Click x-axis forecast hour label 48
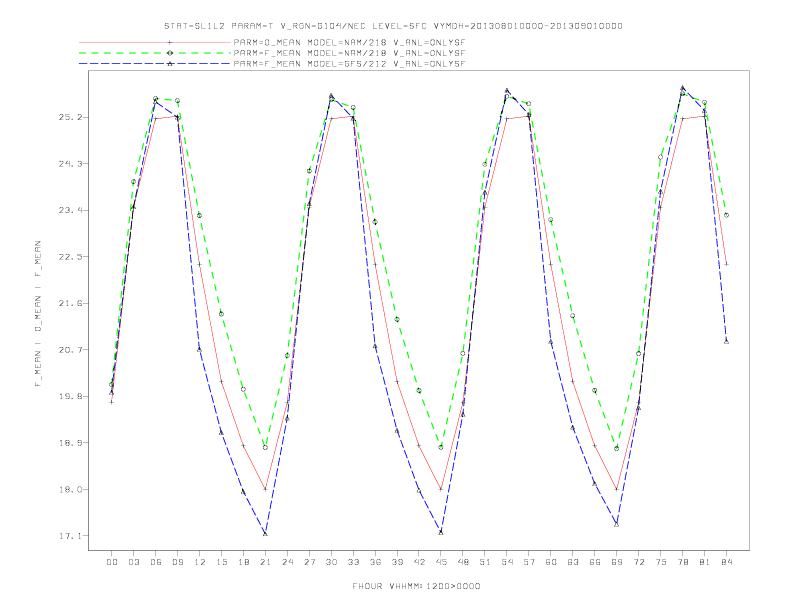792x612 pixels. 463,562
